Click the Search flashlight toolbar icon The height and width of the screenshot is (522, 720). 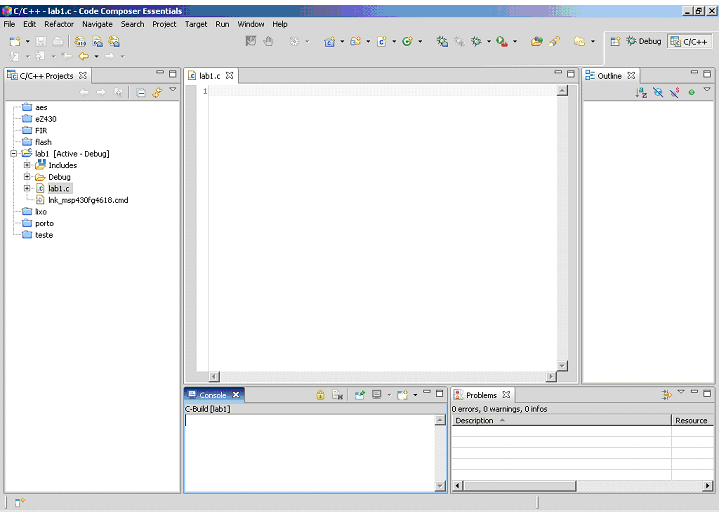[x=554, y=42]
